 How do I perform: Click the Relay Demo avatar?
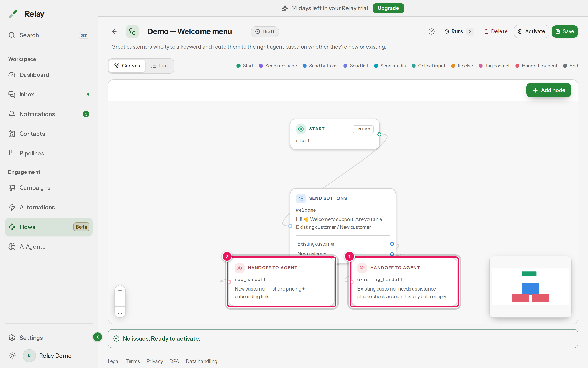pos(29,356)
